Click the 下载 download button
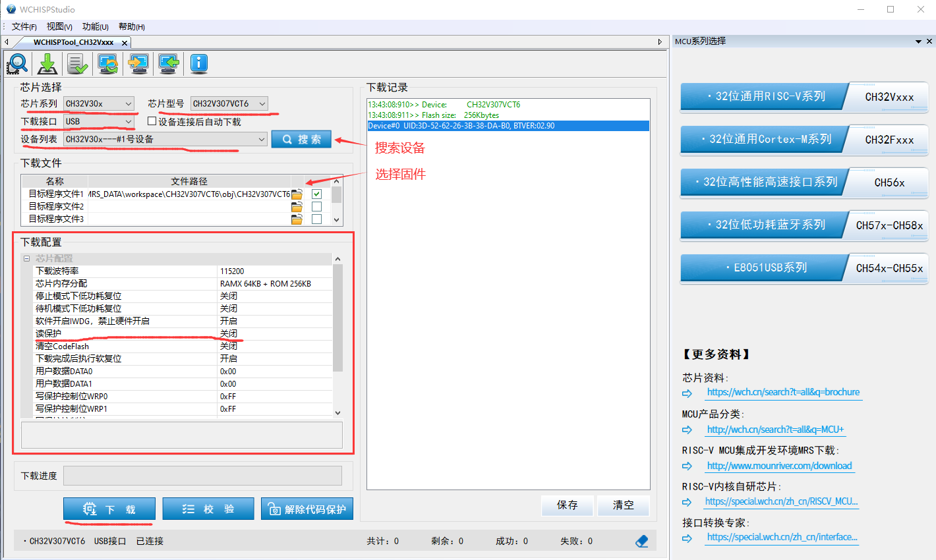The image size is (936, 560). pyautogui.click(x=109, y=509)
